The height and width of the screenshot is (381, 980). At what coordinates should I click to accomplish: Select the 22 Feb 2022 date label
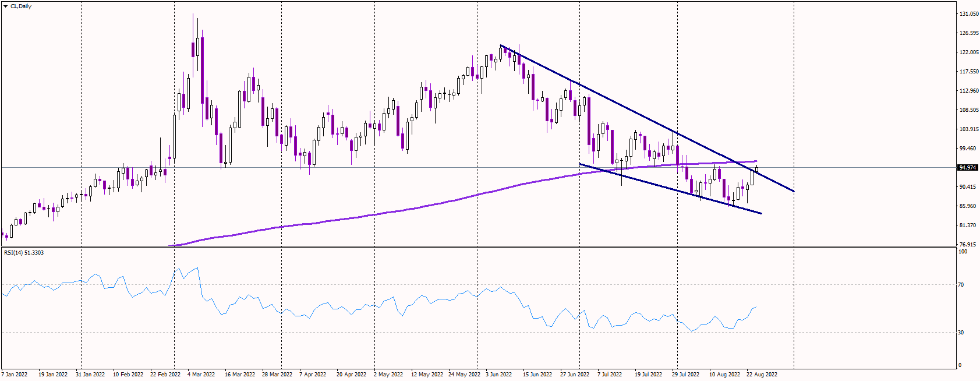[165, 375]
